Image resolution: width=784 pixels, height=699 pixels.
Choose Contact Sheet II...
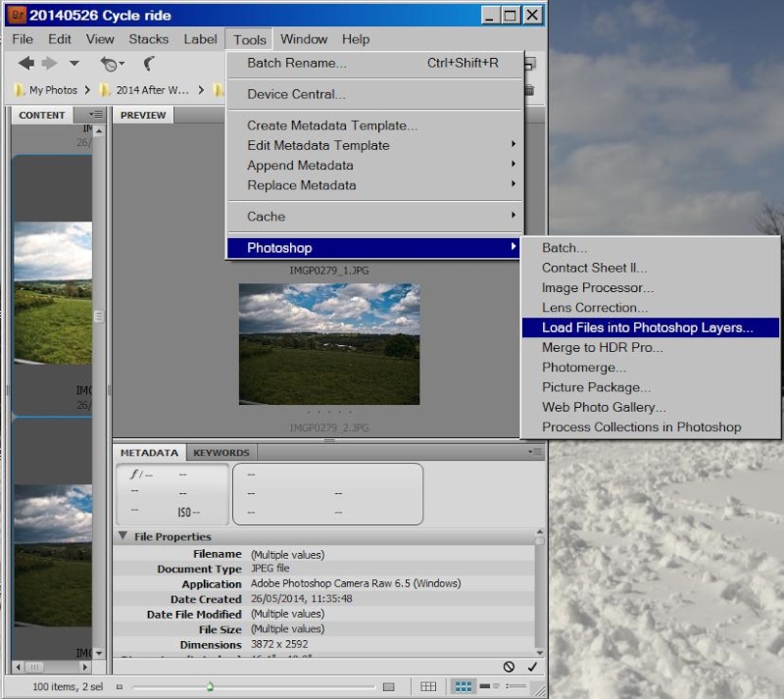click(650, 268)
